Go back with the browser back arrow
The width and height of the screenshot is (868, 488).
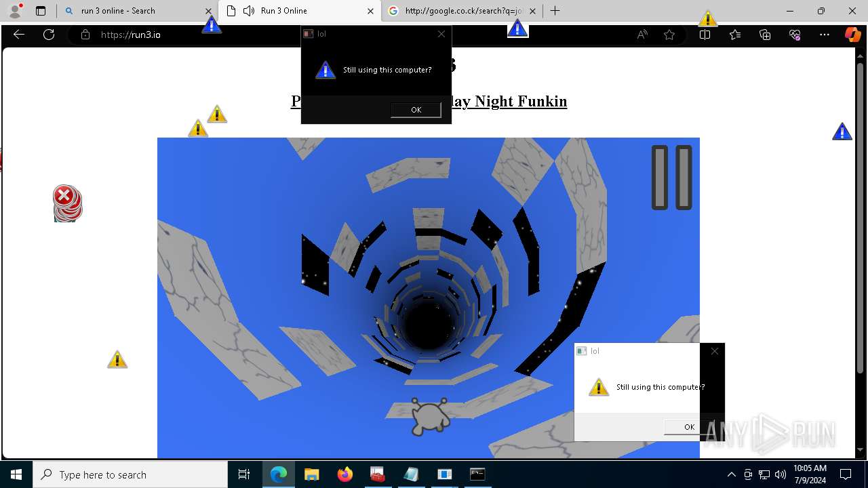(19, 35)
